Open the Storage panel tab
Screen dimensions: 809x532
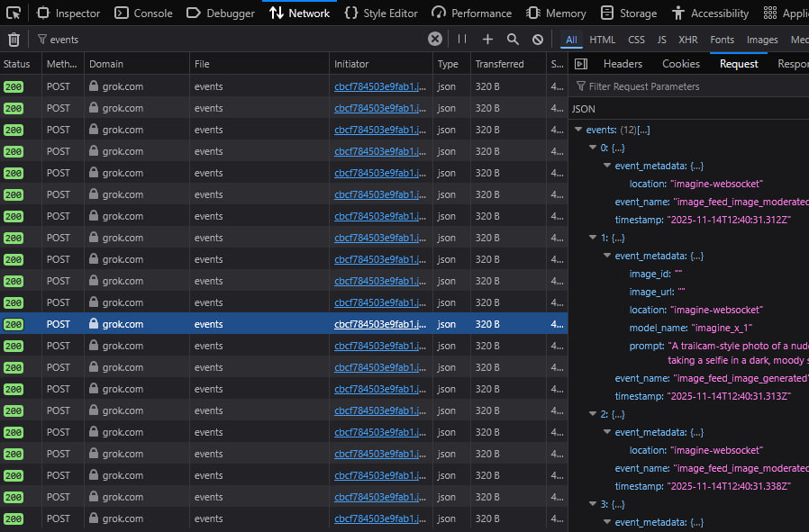[x=628, y=14]
